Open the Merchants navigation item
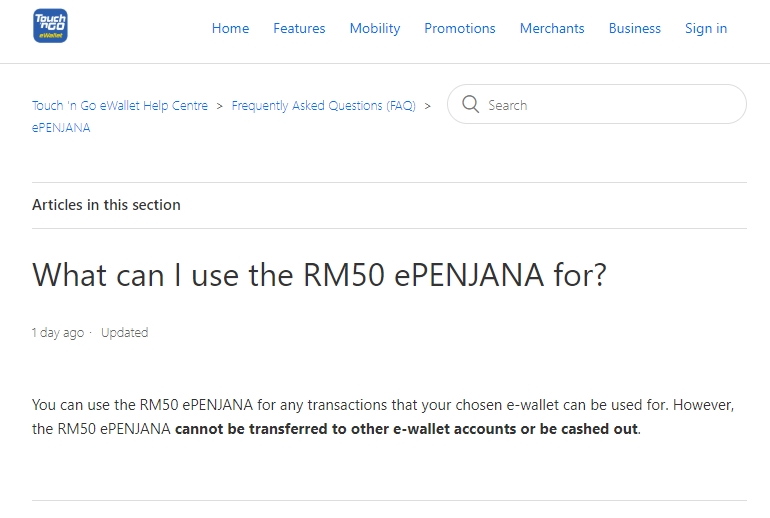 [x=552, y=28]
